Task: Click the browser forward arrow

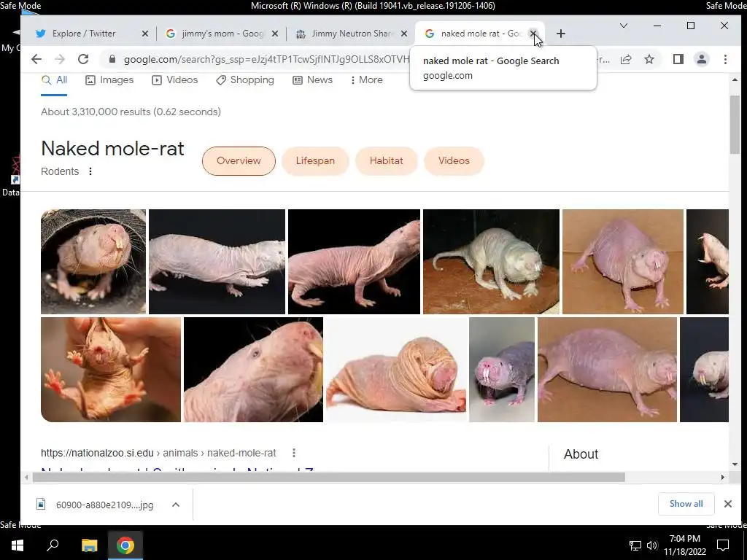Action: (60, 59)
